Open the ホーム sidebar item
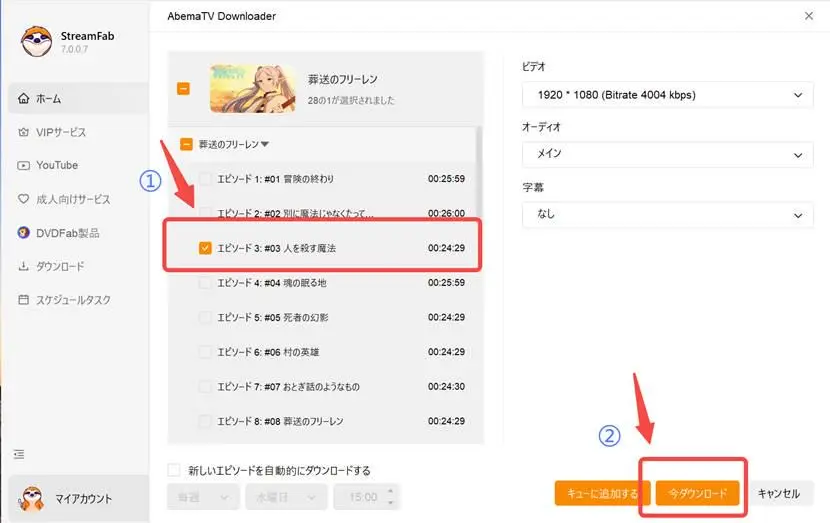Image resolution: width=830 pixels, height=523 pixels. click(x=78, y=98)
